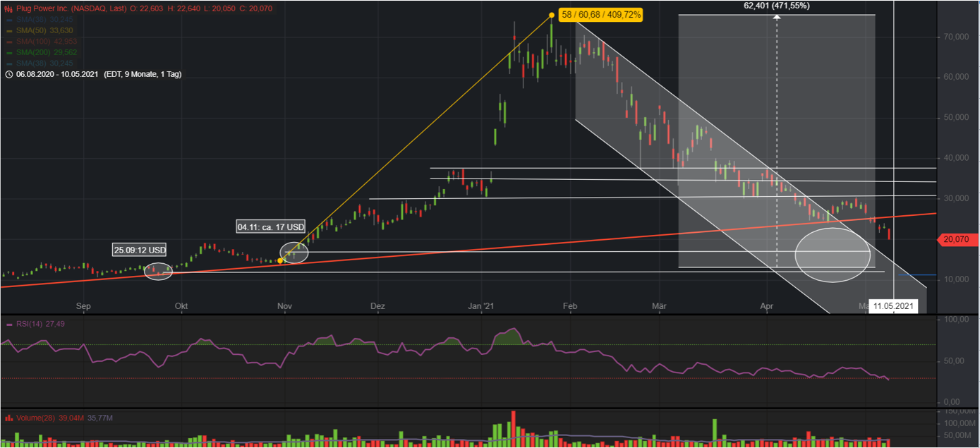Image resolution: width=980 pixels, height=448 pixels.
Task: Select the SMA(200) 29,562 legend entry
Action: click(46, 53)
